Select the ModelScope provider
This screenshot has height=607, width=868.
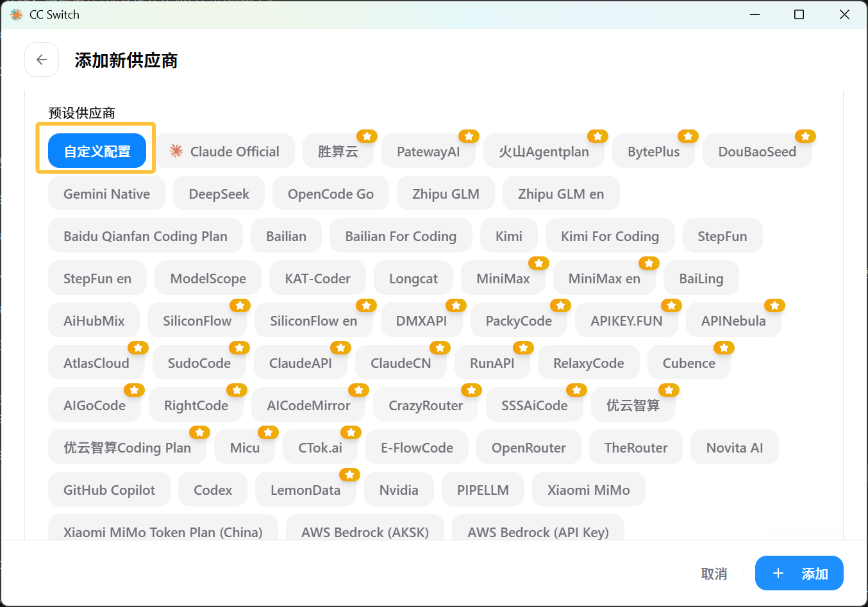208,278
